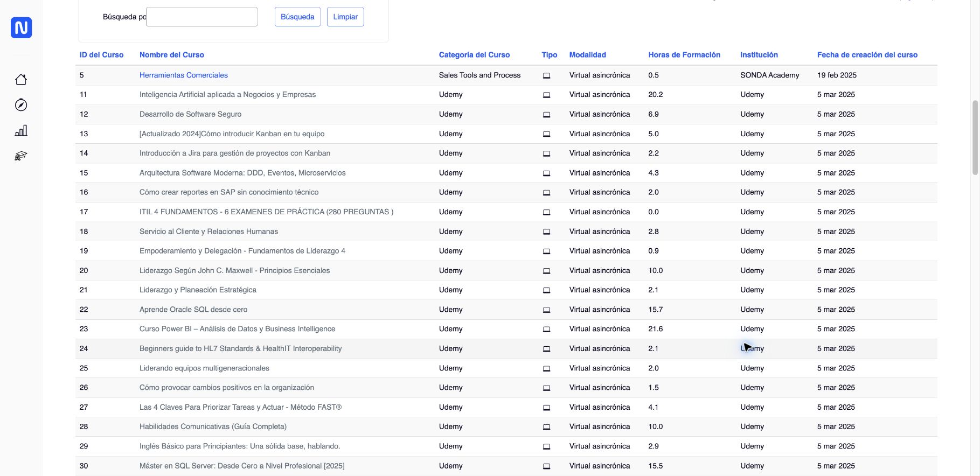The width and height of the screenshot is (980, 476).
Task: Click laptop icon for Curso Power BI row
Action: pyautogui.click(x=546, y=329)
